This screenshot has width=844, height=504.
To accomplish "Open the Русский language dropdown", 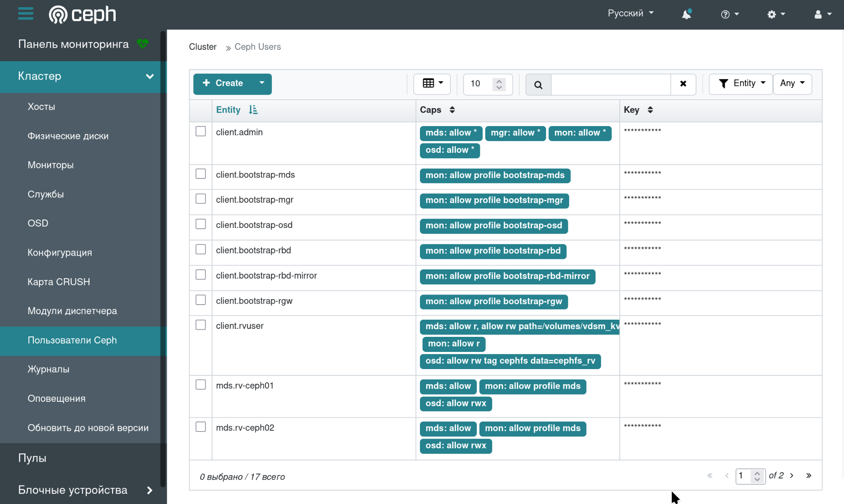I will [x=630, y=13].
